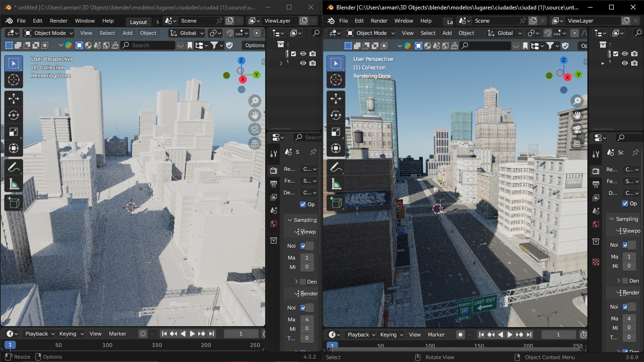Click Render Ma value 4 in left properties

pos(307,320)
